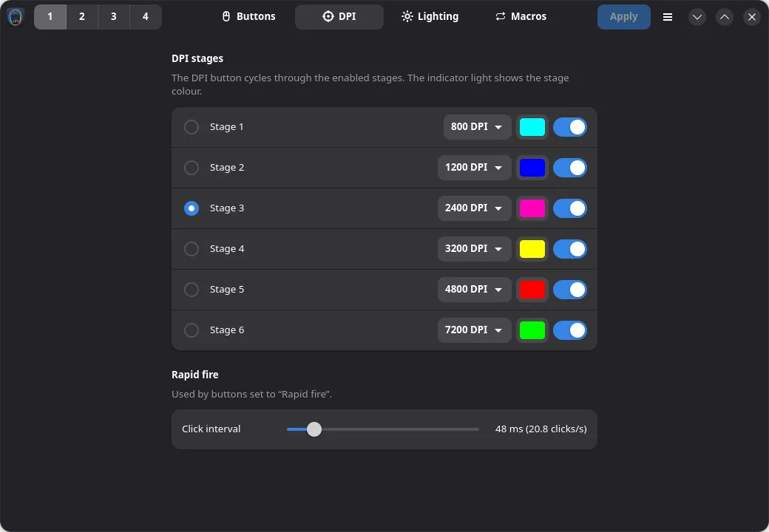Switch to profile 3
769x532 pixels.
point(114,17)
